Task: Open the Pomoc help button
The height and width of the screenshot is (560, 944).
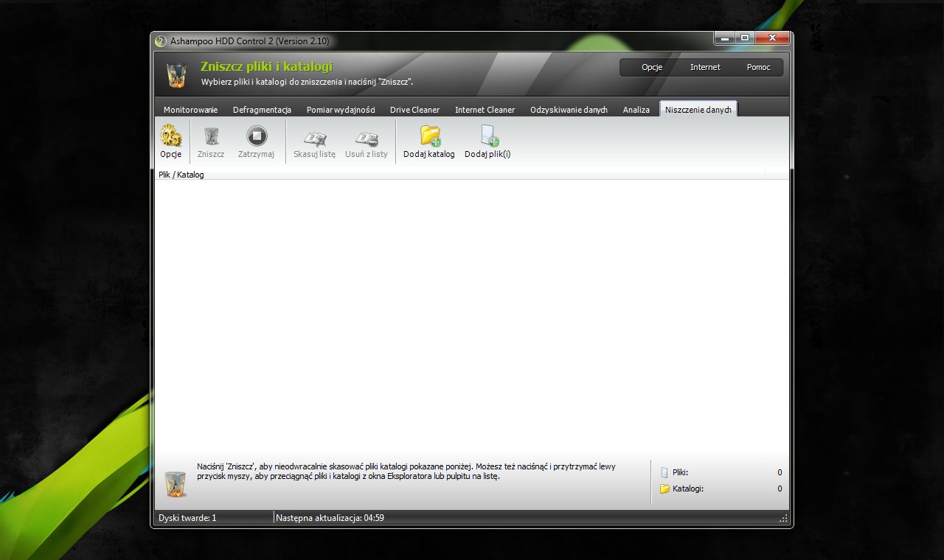Action: coord(758,67)
